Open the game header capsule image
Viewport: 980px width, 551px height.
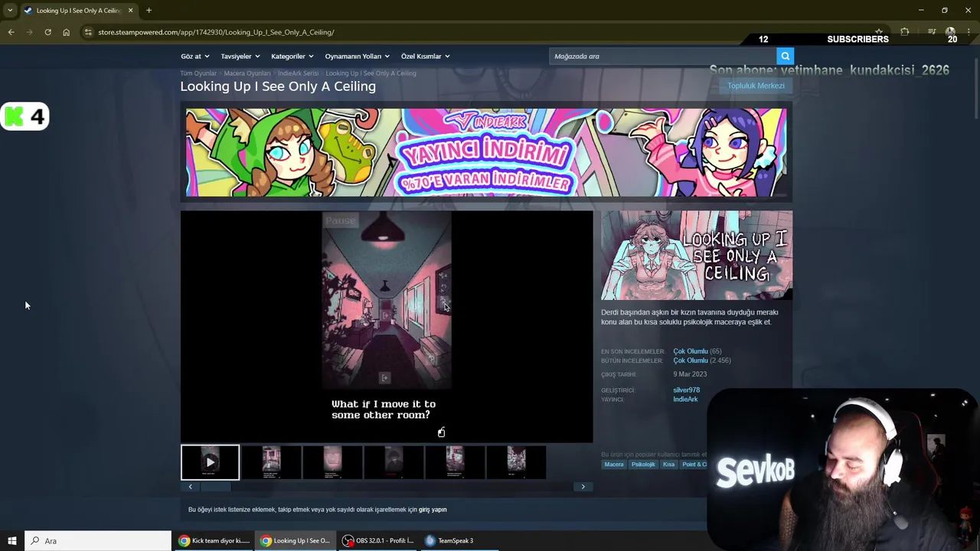tap(697, 256)
